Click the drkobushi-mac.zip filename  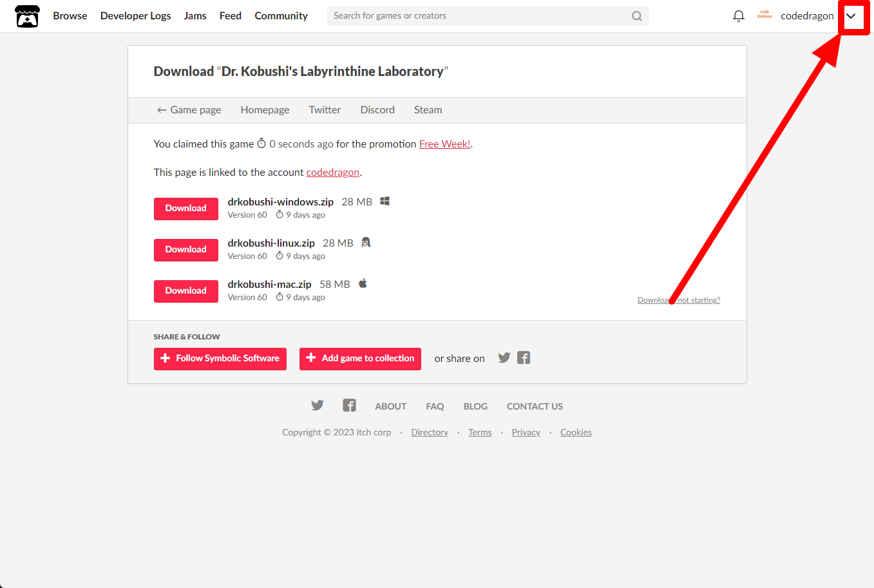pyautogui.click(x=269, y=284)
